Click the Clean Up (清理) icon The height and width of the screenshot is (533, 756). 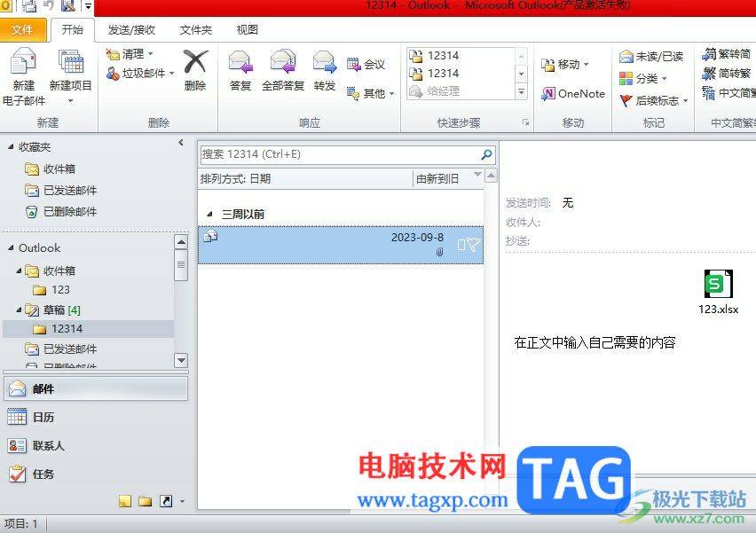click(x=113, y=54)
